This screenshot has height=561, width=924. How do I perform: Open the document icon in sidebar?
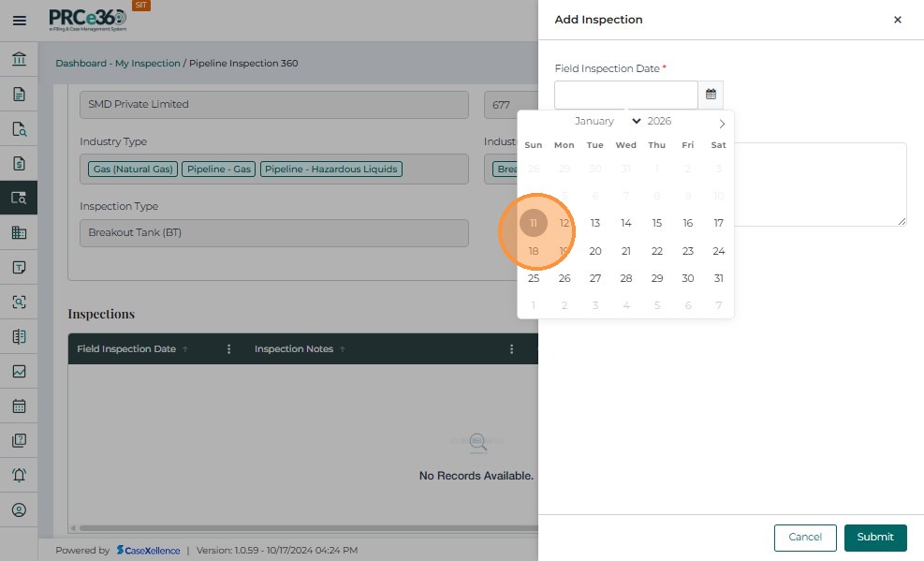[19, 95]
